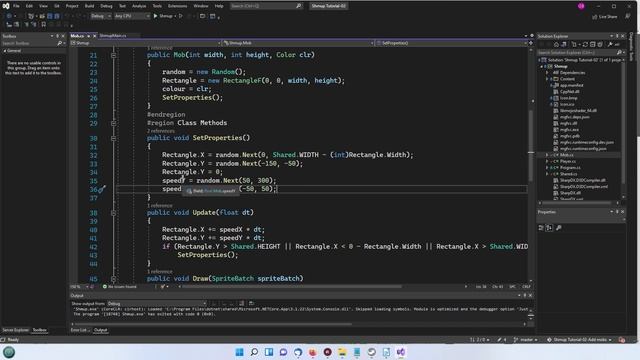Screen dimensions: 640x360
Task: Select Program.cs in Solution Explorer
Action: [570, 168]
